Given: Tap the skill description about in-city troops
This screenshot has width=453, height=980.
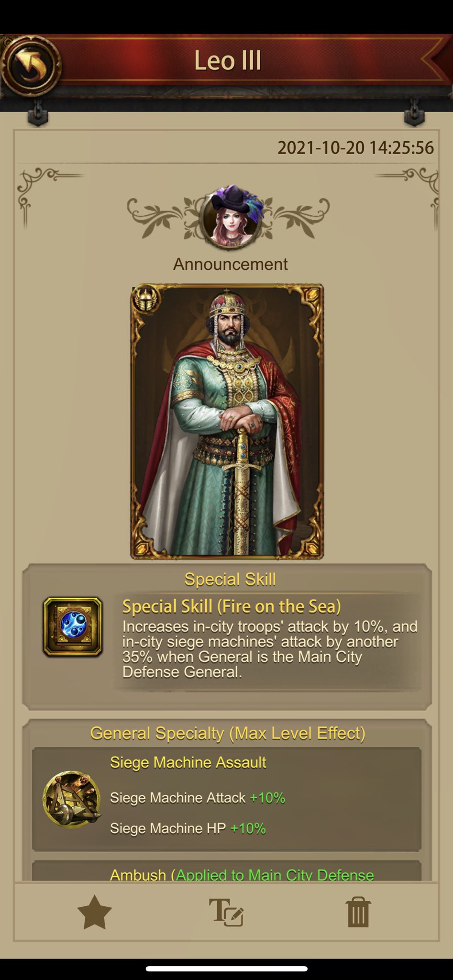Looking at the screenshot, I should coord(270,649).
